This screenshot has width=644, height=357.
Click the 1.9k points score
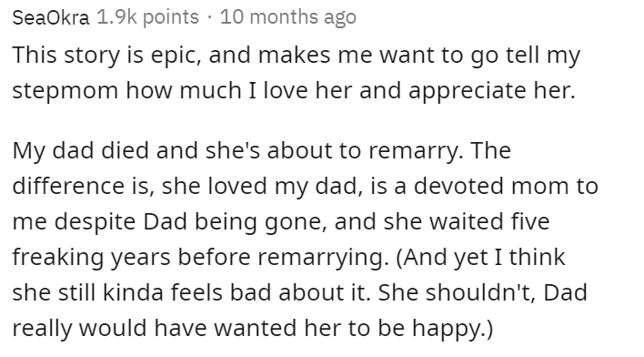[x=148, y=17]
